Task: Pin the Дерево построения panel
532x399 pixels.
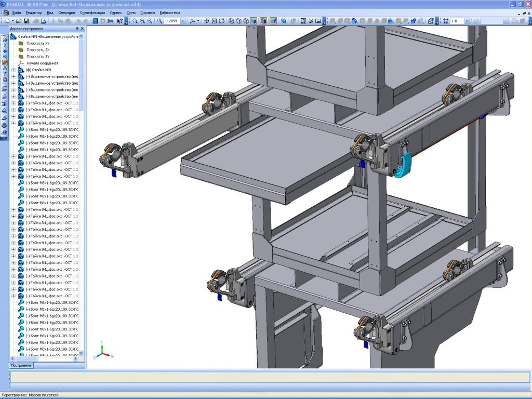Action: (77, 29)
